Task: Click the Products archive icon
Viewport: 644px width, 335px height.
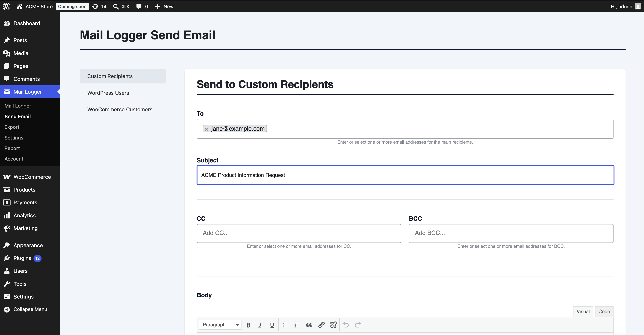Action: tap(7, 190)
